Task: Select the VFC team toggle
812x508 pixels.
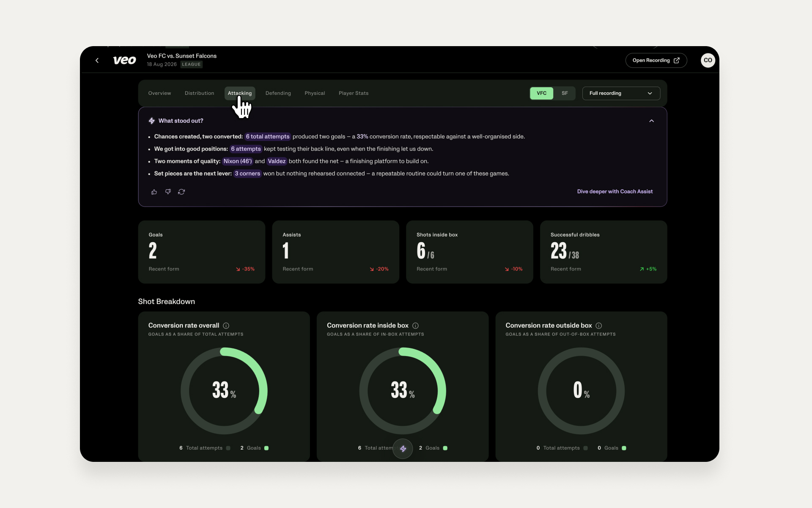Action: (x=541, y=93)
